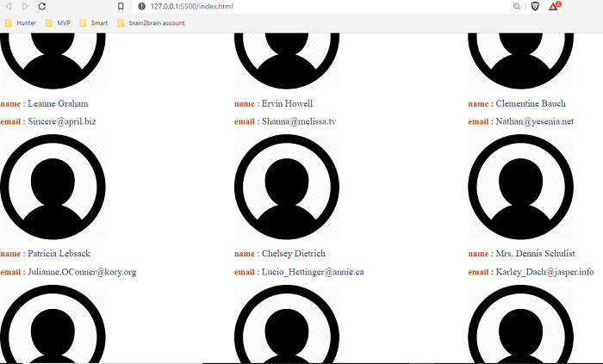Open the MVP bookmarks folder
The width and height of the screenshot is (603, 364).
pos(58,23)
